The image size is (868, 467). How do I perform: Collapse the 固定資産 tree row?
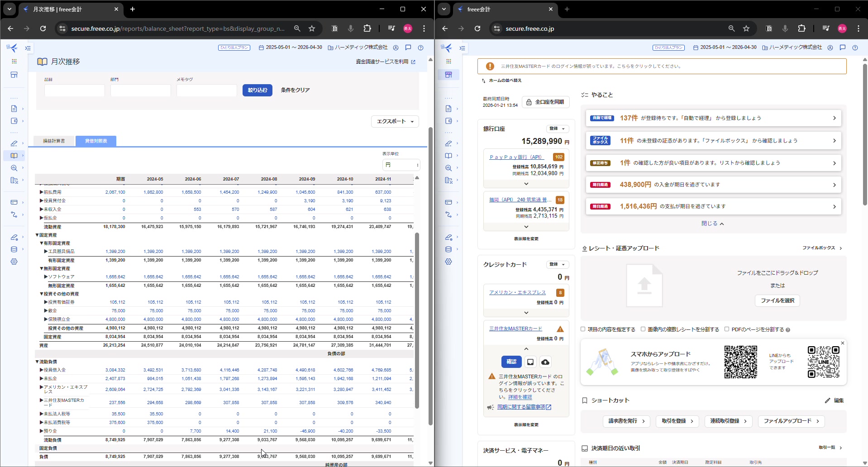tap(37, 235)
